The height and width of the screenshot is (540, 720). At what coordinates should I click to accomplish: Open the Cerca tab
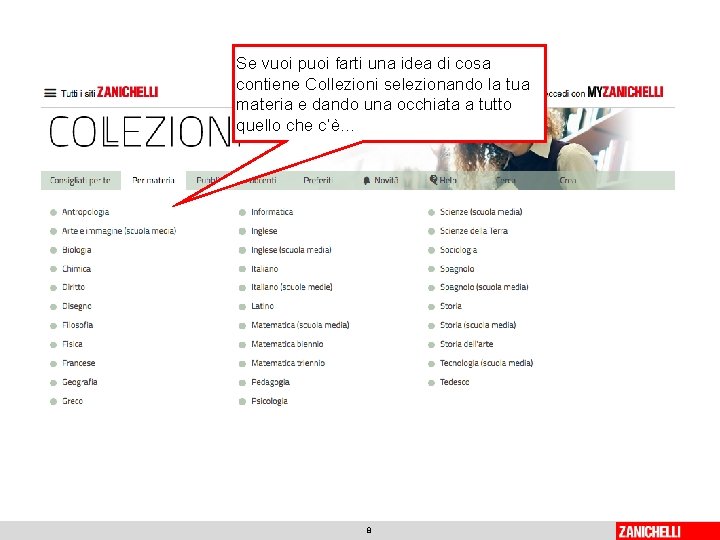tap(506, 180)
